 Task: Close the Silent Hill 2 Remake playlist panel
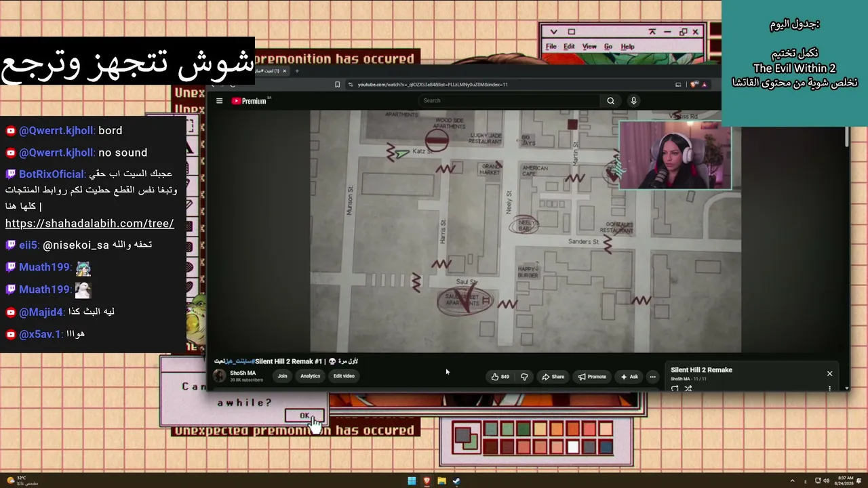(829, 373)
